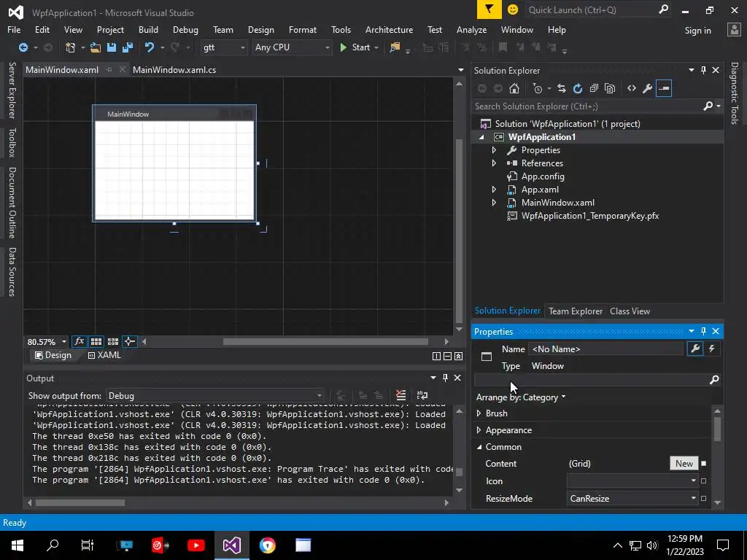Click the Open File folder icon
Image resolution: width=747 pixels, height=560 pixels.
[96, 47]
